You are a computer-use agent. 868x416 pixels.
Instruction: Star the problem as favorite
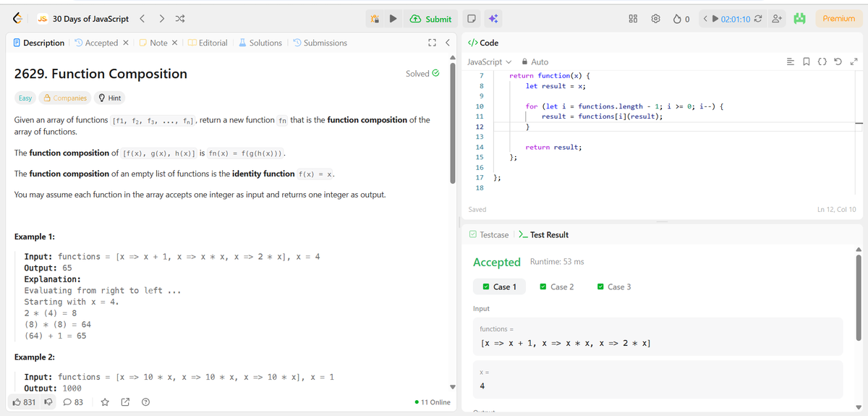(106, 402)
